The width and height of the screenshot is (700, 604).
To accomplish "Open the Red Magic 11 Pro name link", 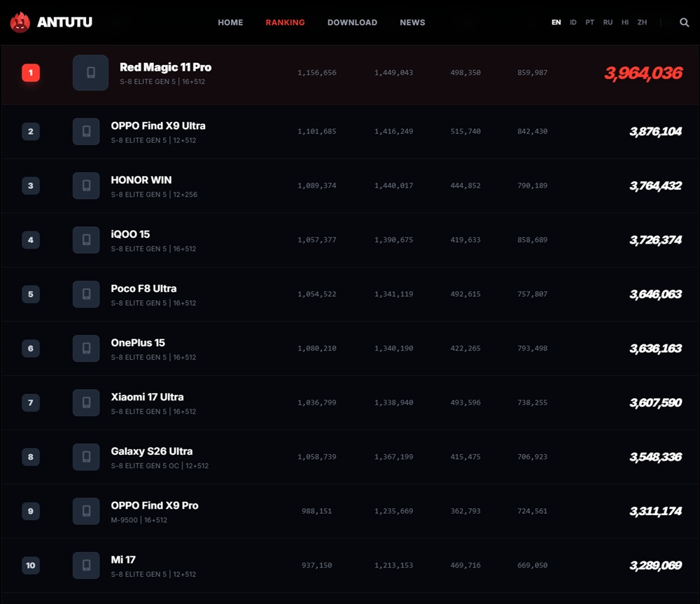I will tap(166, 67).
